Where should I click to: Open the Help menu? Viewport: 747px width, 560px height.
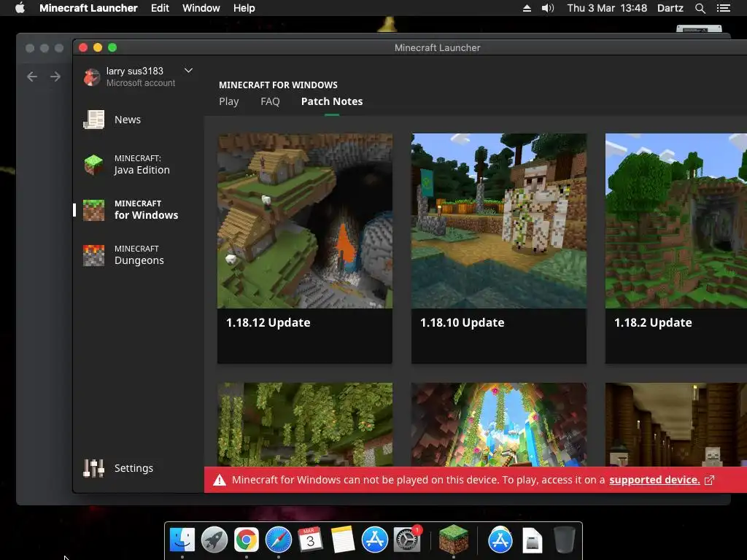(x=244, y=8)
